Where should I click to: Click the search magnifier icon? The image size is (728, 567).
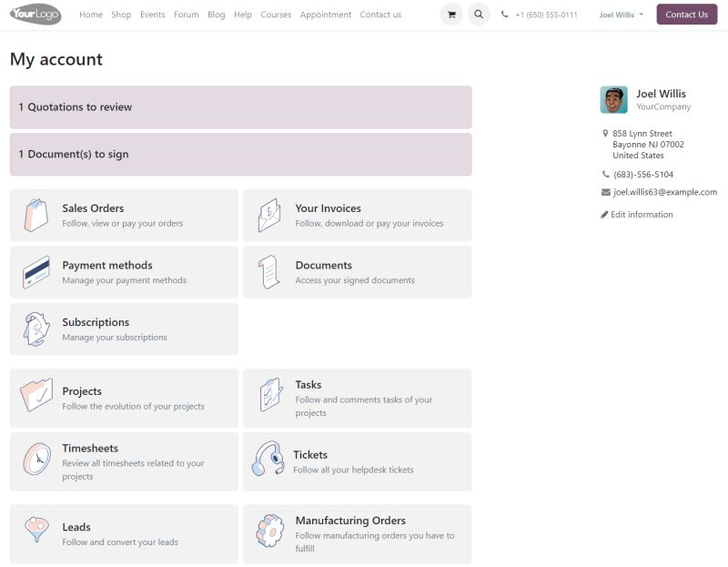[x=479, y=15]
